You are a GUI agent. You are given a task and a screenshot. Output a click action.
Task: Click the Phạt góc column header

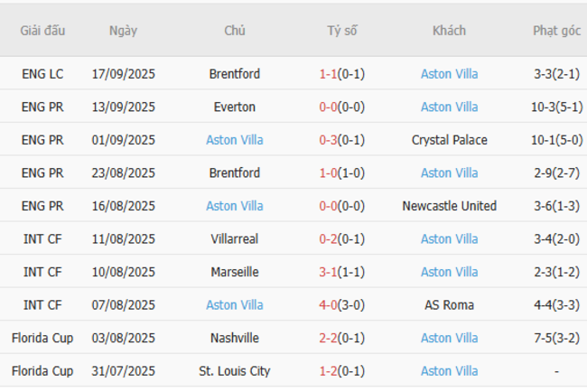coord(556,31)
